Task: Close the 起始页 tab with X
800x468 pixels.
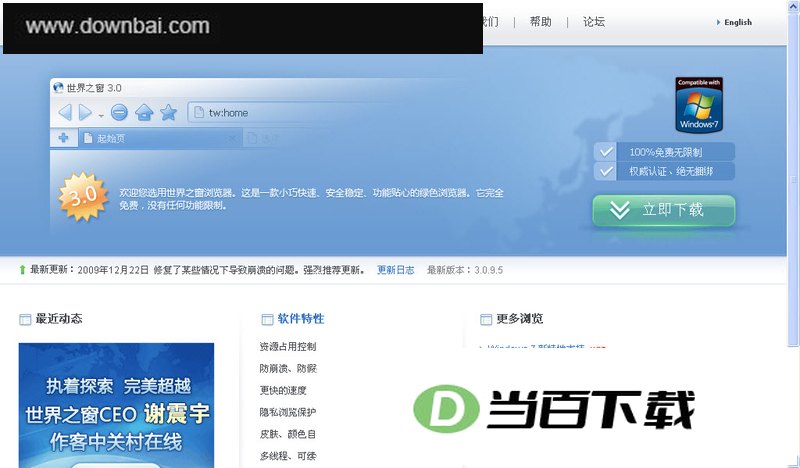Action: tap(232, 138)
